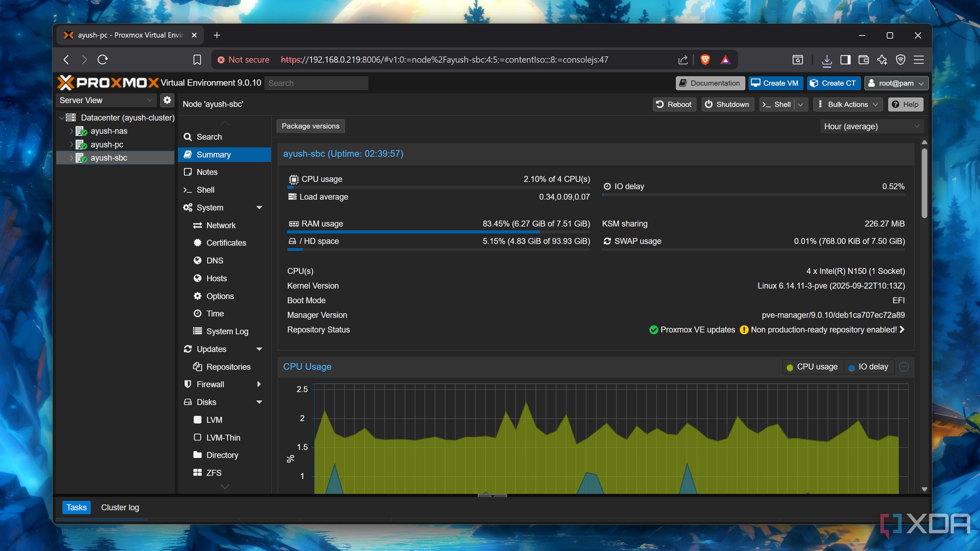
Task: Open the ZFS disks page
Action: coord(213,473)
